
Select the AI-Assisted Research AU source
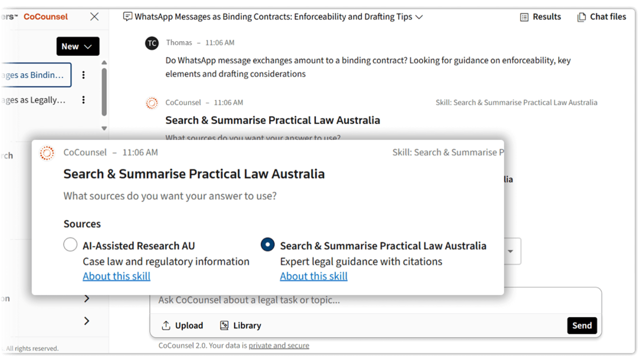pyautogui.click(x=70, y=244)
